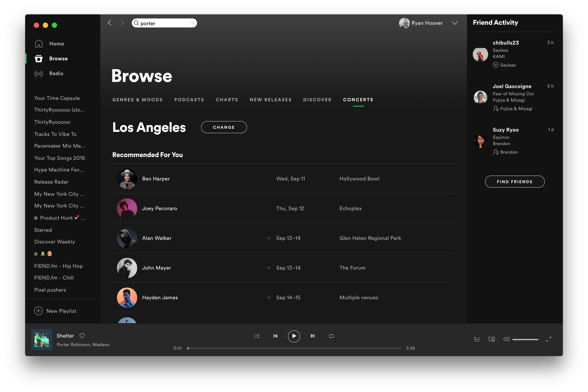Click the back navigation arrow

tap(110, 23)
